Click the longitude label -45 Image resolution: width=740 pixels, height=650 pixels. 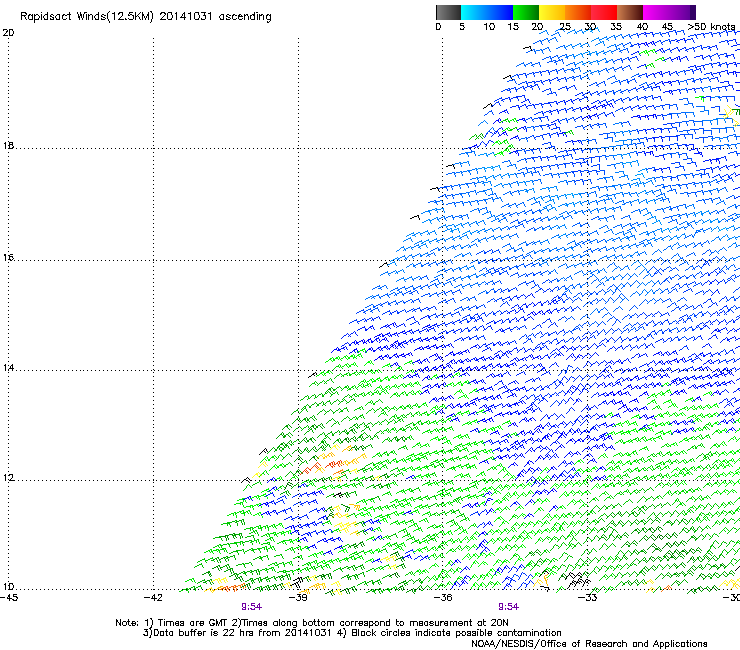click(9, 598)
